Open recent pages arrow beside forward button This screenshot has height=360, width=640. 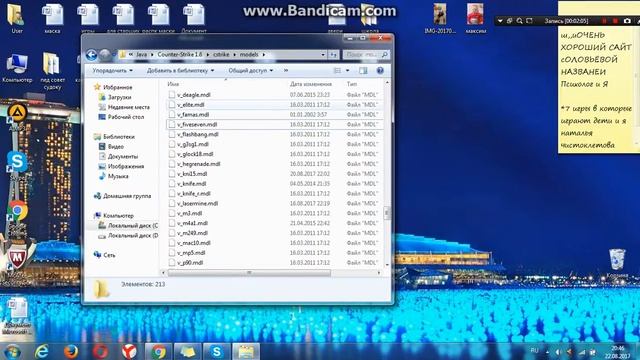pyautogui.click(x=114, y=55)
